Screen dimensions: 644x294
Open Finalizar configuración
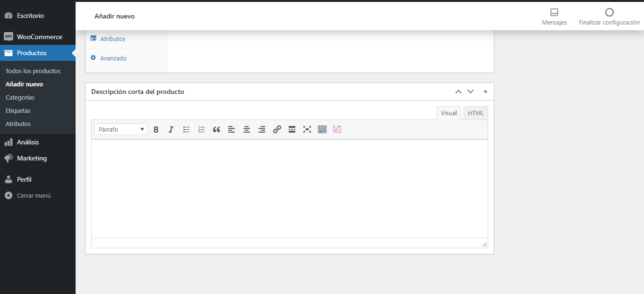(x=609, y=16)
